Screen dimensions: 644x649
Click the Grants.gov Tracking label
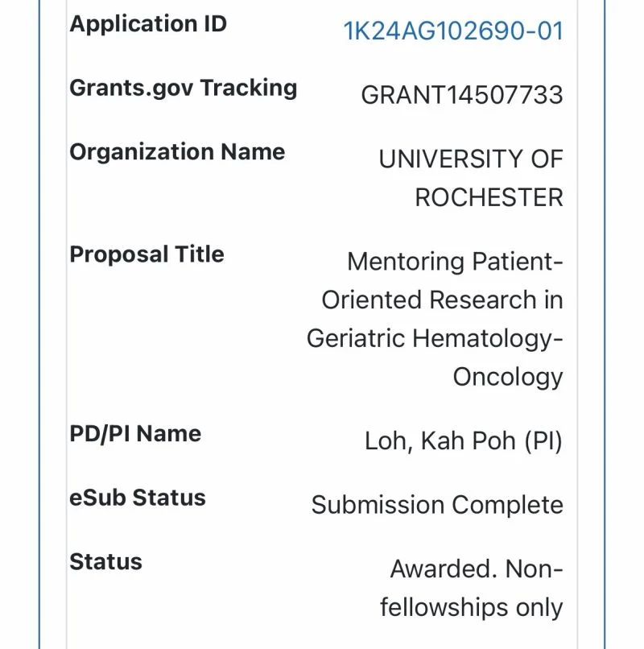(184, 88)
